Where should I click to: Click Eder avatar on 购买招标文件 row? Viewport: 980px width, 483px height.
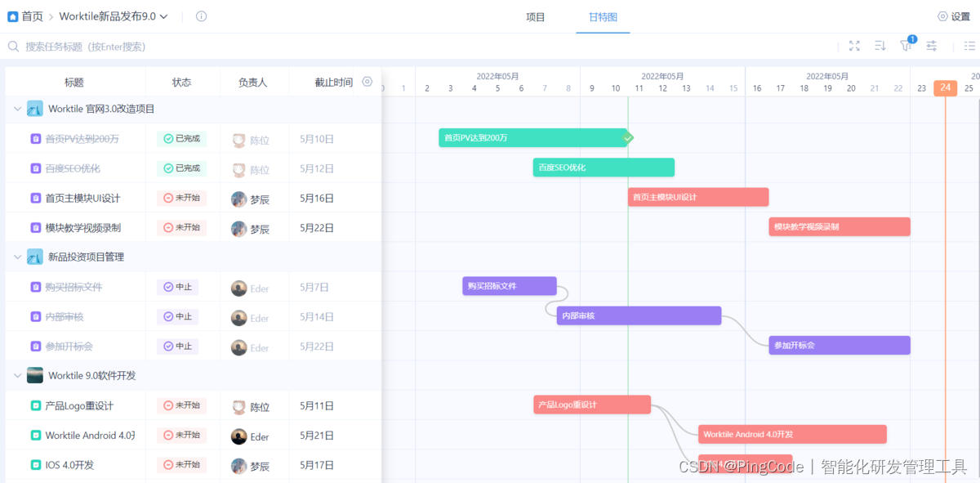238,288
